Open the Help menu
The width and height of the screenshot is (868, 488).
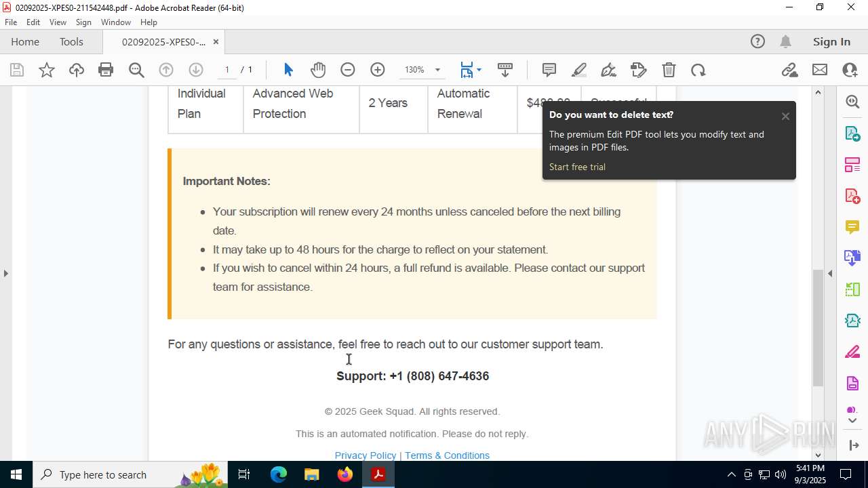(149, 22)
